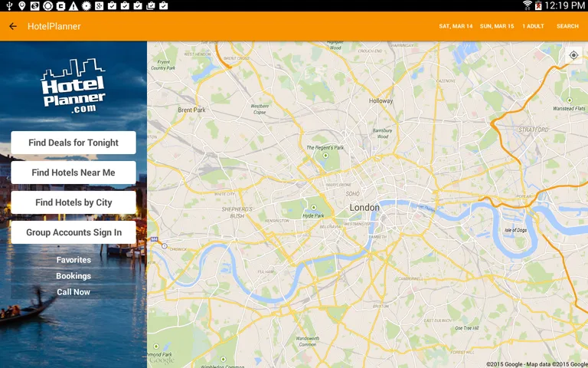
Task: Click the HotelPlanner.com logo
Action: tap(73, 86)
